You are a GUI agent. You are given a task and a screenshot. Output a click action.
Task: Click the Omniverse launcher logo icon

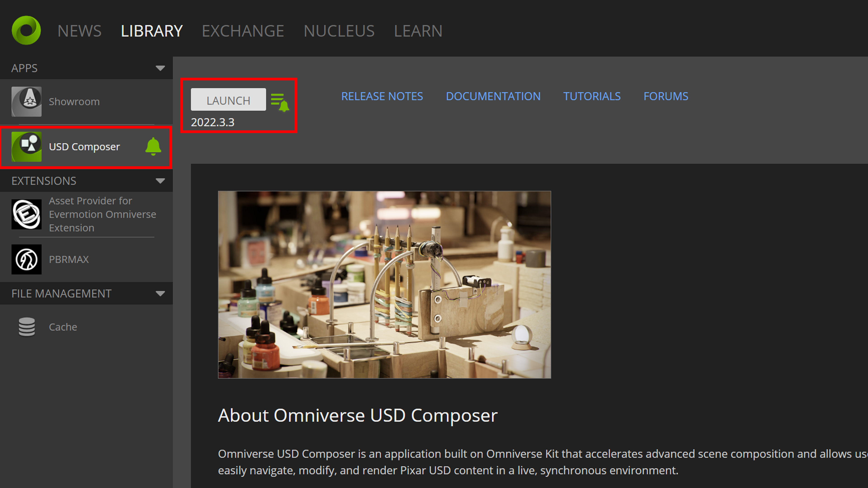[26, 30]
